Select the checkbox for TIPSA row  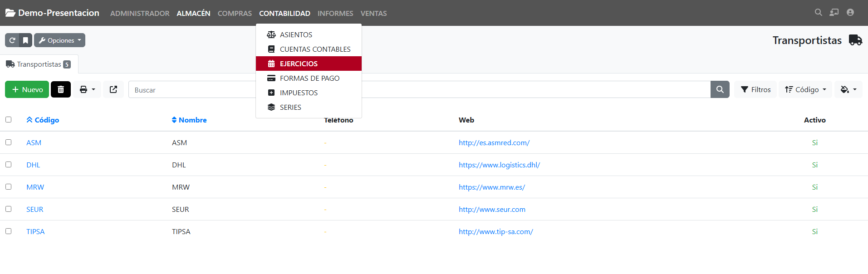click(8, 231)
